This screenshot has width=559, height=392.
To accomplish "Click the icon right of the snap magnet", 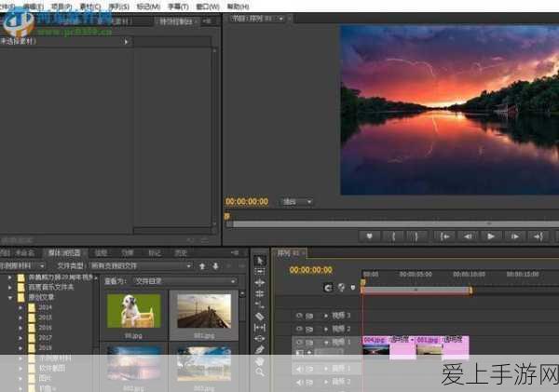I will point(341,287).
